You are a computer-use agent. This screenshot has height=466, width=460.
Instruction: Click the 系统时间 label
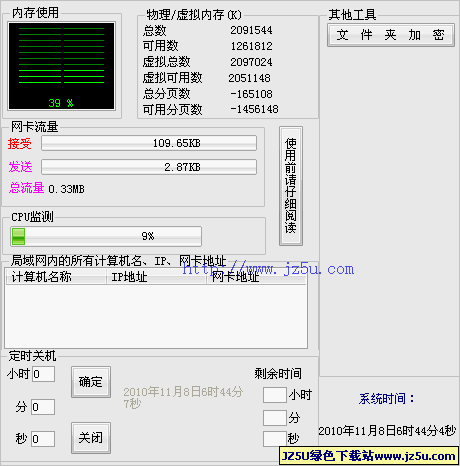(x=386, y=399)
